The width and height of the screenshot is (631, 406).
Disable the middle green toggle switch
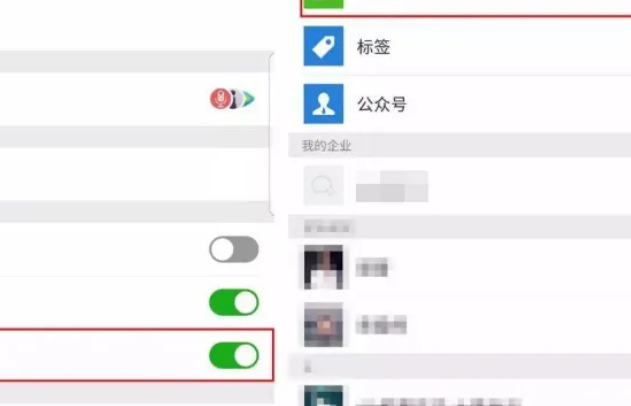tap(234, 302)
